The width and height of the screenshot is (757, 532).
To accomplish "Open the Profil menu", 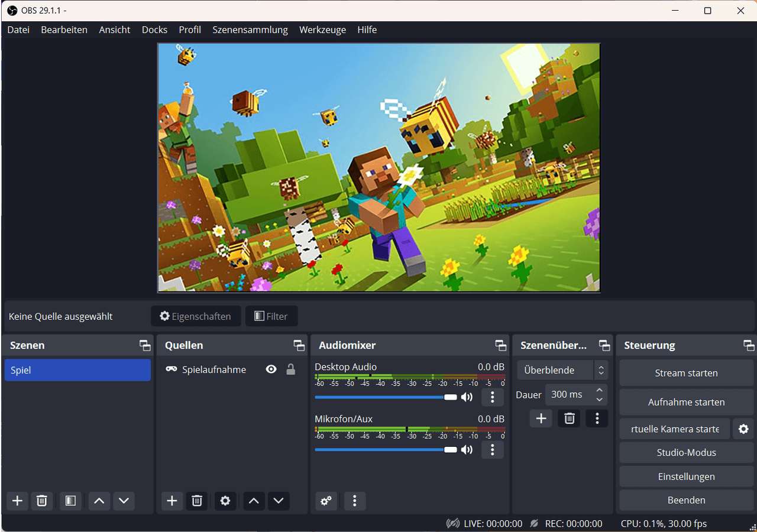I will tap(190, 30).
